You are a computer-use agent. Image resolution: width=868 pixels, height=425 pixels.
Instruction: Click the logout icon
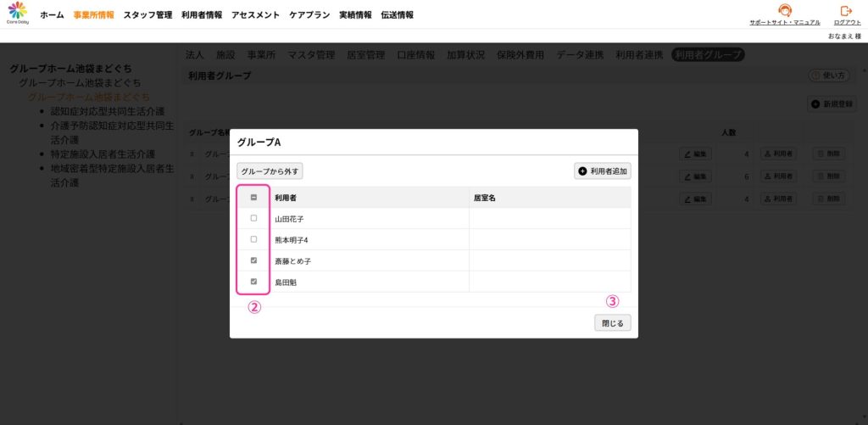point(845,11)
